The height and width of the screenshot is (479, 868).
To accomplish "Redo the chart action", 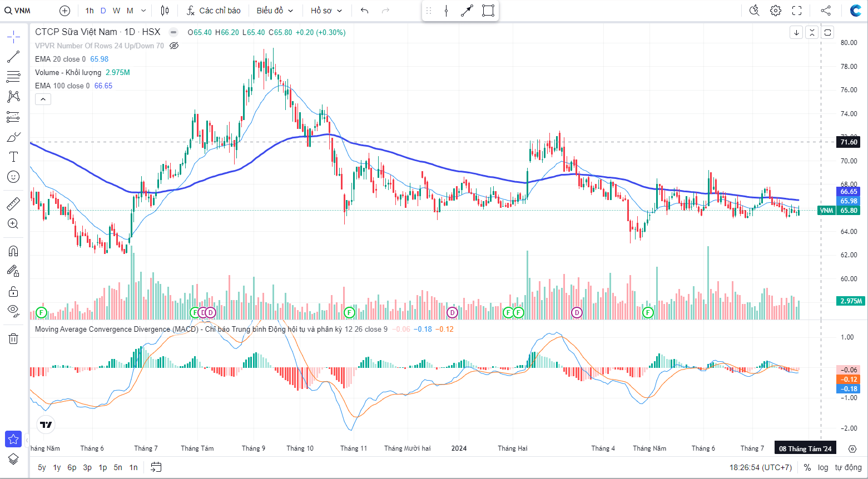I will click(x=385, y=11).
